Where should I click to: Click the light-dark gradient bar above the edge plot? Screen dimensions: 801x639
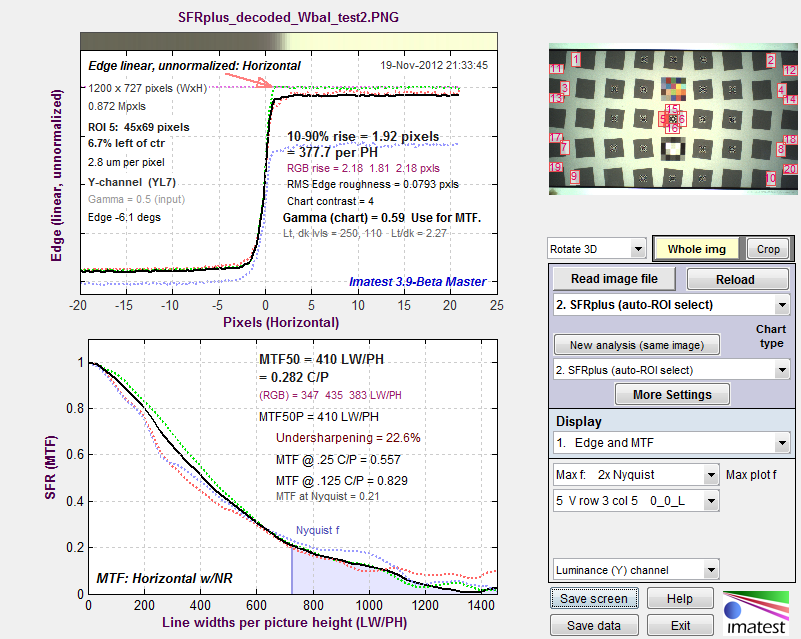coord(289,41)
